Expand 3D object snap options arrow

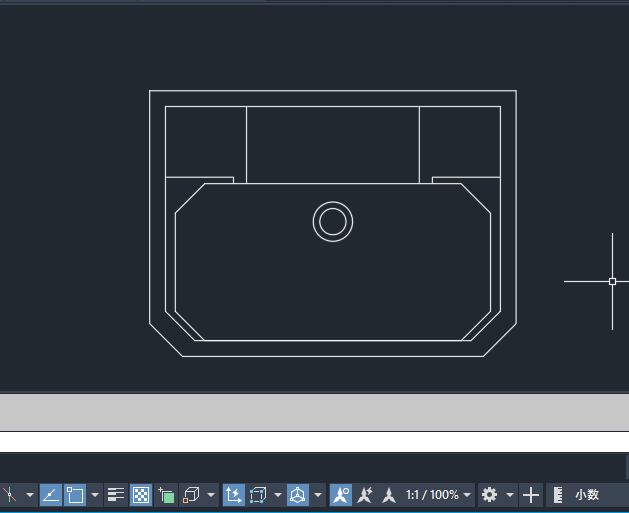211,495
